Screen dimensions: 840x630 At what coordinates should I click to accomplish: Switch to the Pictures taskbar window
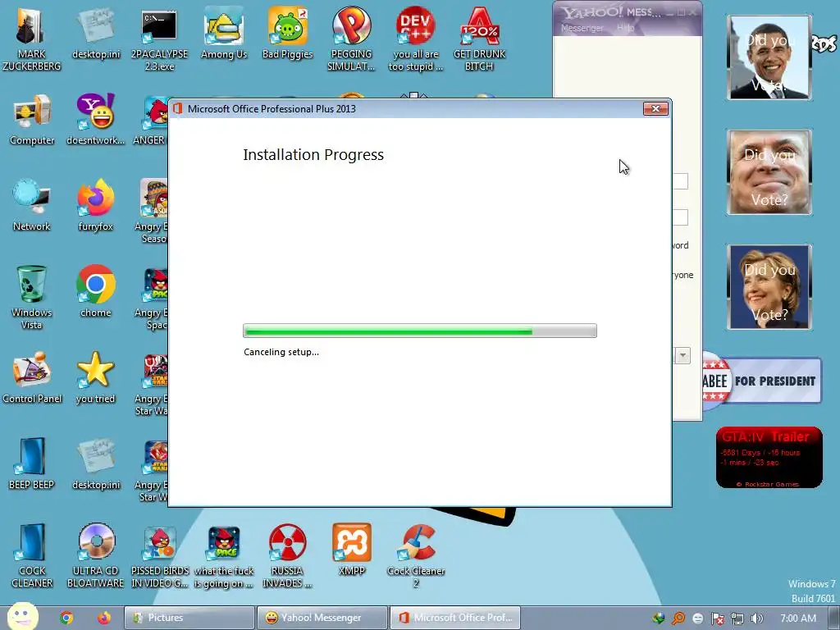pyautogui.click(x=189, y=618)
